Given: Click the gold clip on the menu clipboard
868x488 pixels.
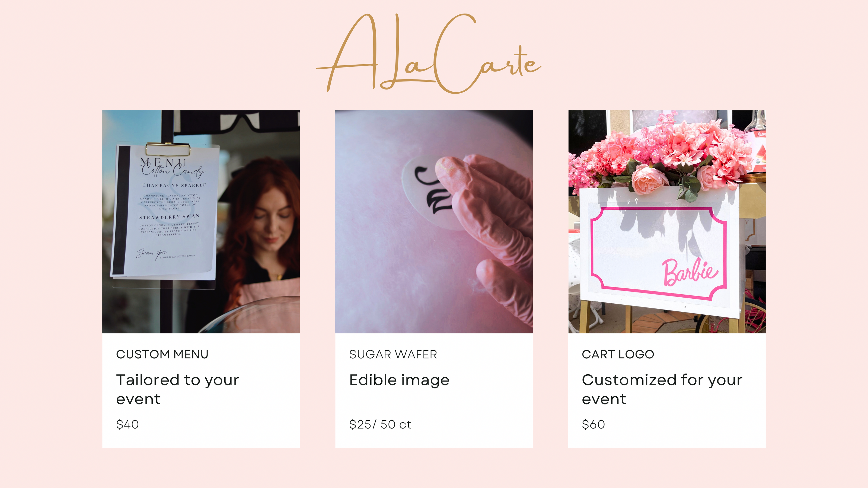Looking at the screenshot, I should pyautogui.click(x=168, y=149).
